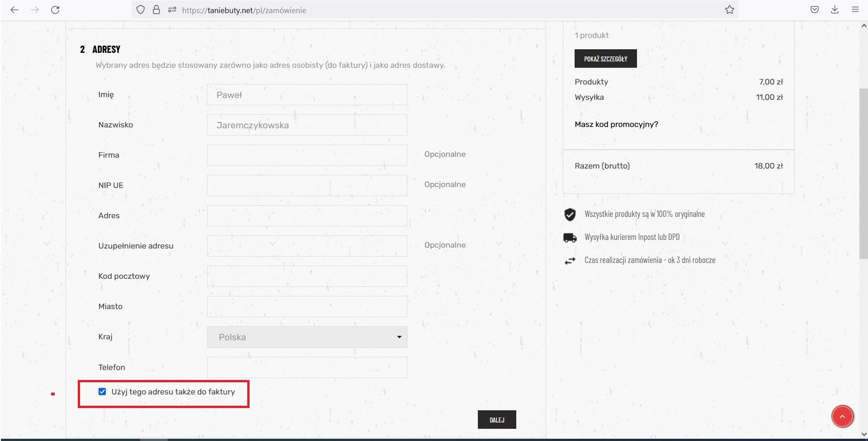Open the Kraj country dropdown
868x441 pixels.
point(307,337)
